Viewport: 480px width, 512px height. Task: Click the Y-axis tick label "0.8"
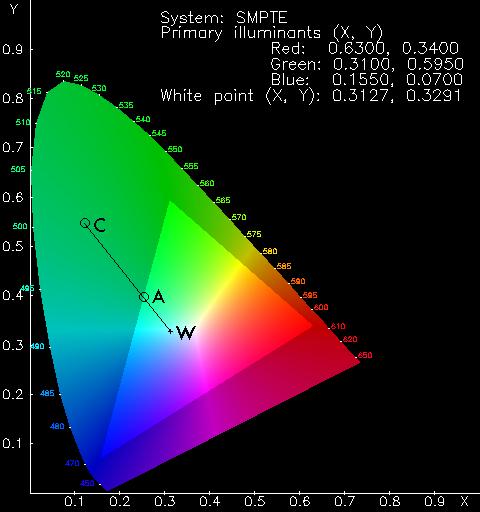[x=13, y=99]
